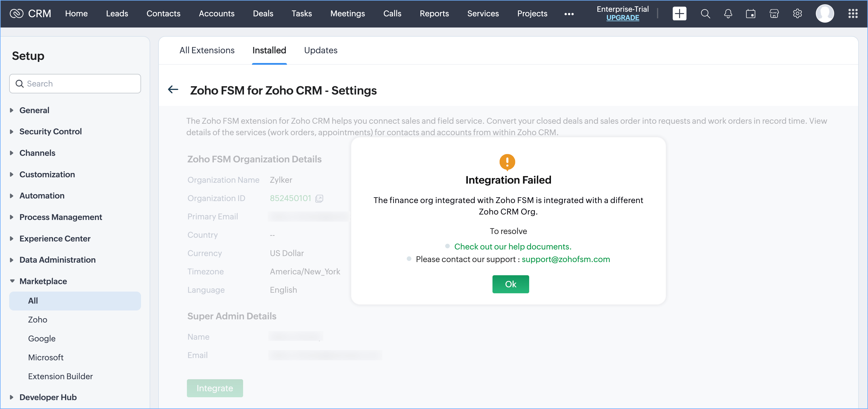This screenshot has width=868, height=409.
Task: Click the user profile avatar
Action: [824, 13]
